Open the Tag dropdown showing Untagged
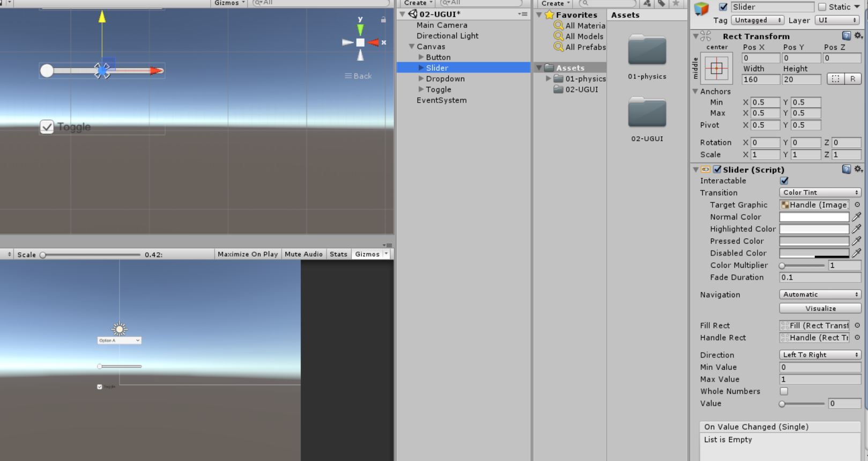The width and height of the screenshot is (868, 461). [x=758, y=20]
